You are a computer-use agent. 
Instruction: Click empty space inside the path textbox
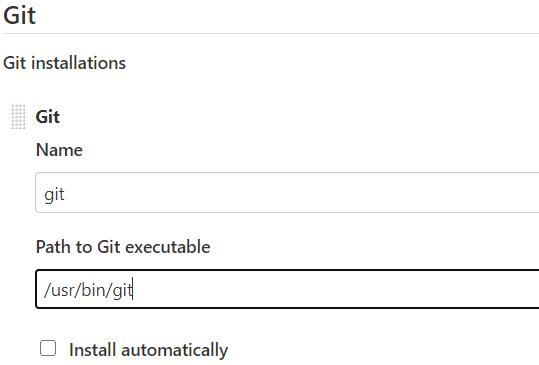[327, 289]
